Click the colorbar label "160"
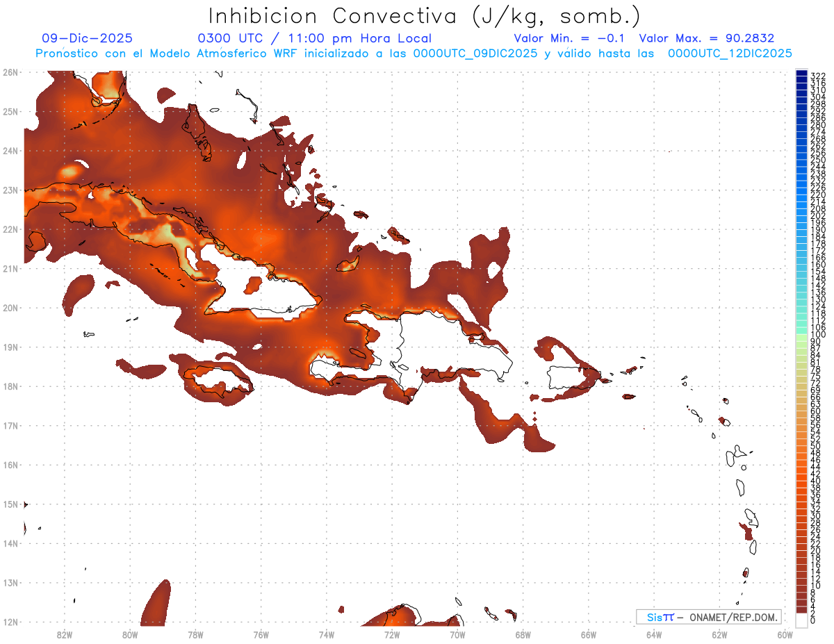 tap(818, 265)
